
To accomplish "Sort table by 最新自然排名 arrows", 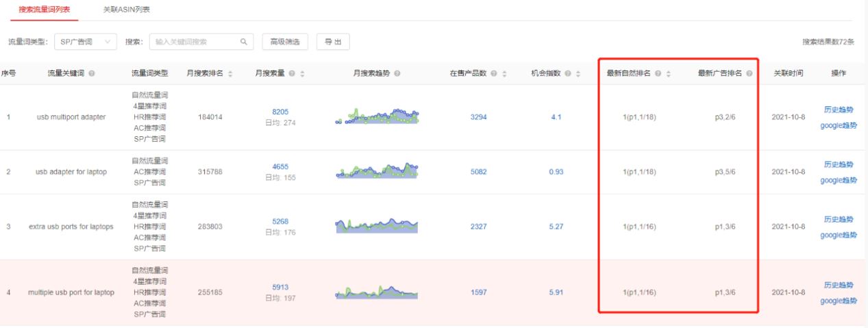I will 668,73.
